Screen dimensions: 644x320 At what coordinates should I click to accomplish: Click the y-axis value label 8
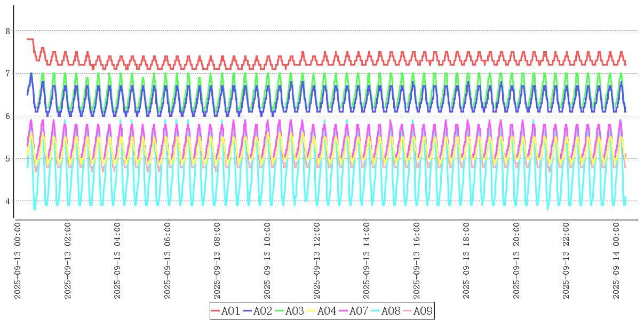tap(7, 31)
